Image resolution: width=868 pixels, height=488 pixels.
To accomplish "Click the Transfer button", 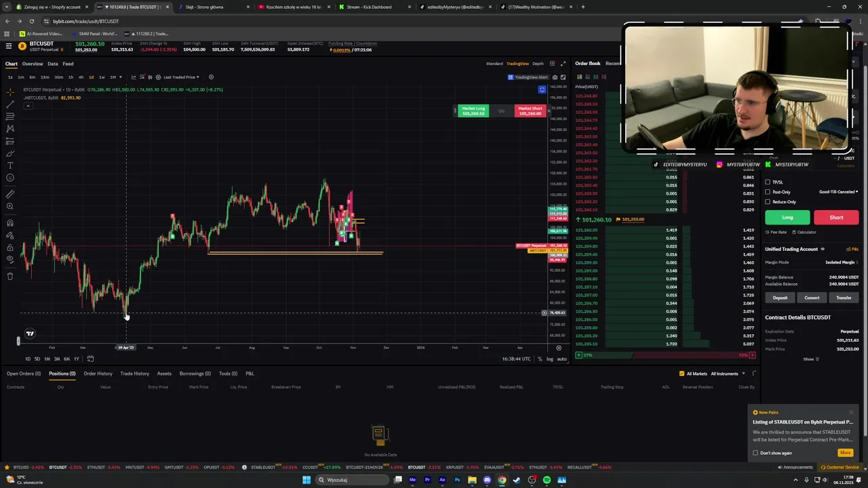I will [x=844, y=298].
